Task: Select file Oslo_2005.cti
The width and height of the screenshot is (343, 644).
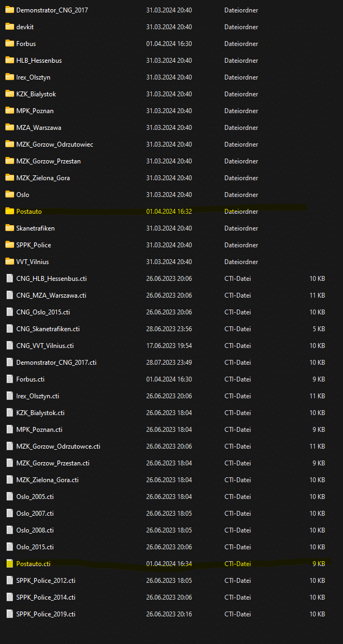Action: point(35,496)
